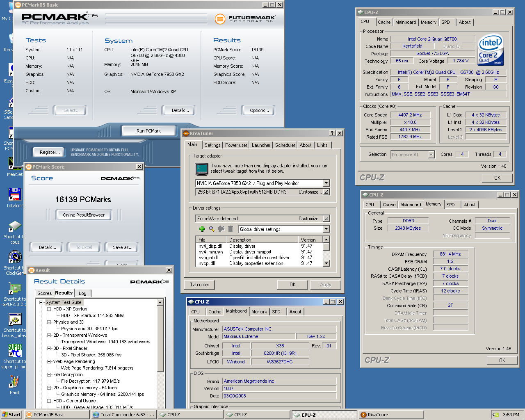525x420 pixels.
Task: Click the Start button on the taskbar
Action: [11, 415]
